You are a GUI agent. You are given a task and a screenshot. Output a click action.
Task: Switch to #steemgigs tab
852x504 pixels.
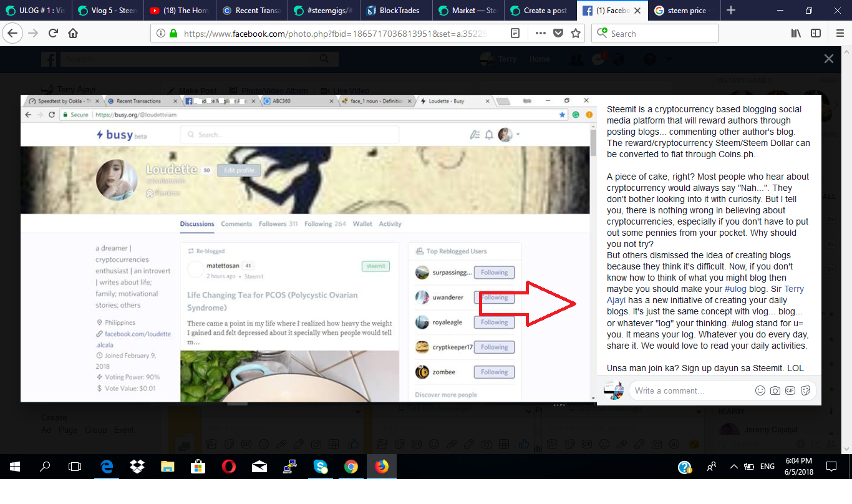tap(324, 10)
